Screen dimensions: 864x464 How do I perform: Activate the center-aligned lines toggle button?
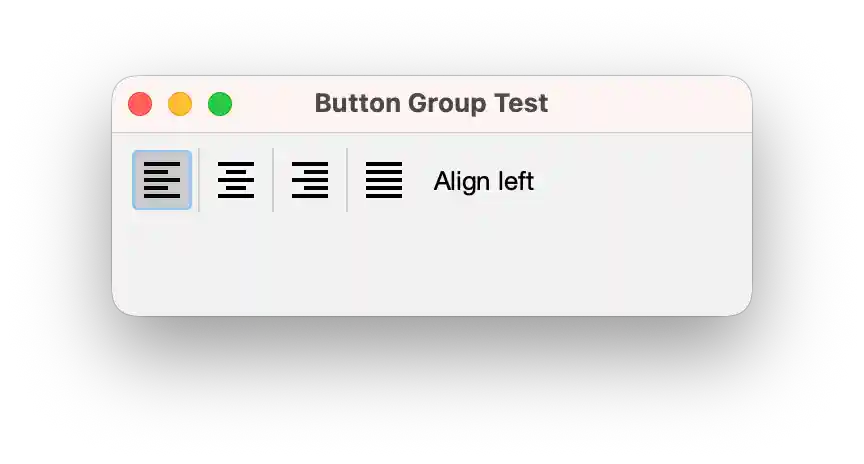pyautogui.click(x=236, y=180)
